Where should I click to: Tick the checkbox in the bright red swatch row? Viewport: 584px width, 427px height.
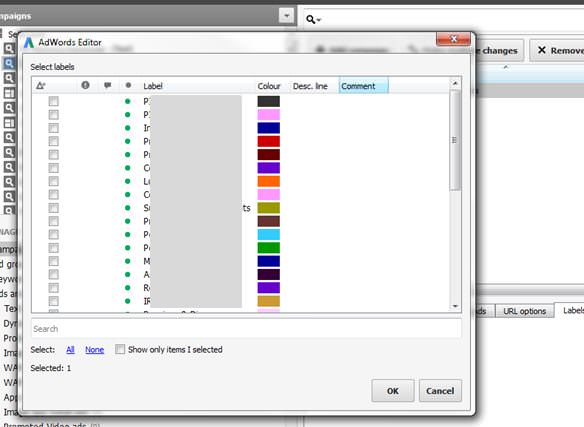pyautogui.click(x=54, y=141)
